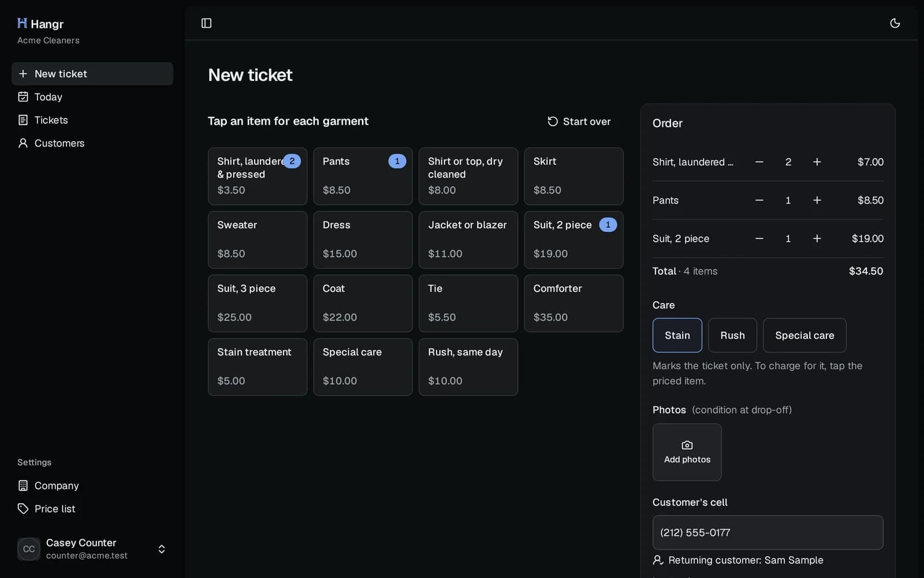Toggle the Stain care option

[x=677, y=335]
